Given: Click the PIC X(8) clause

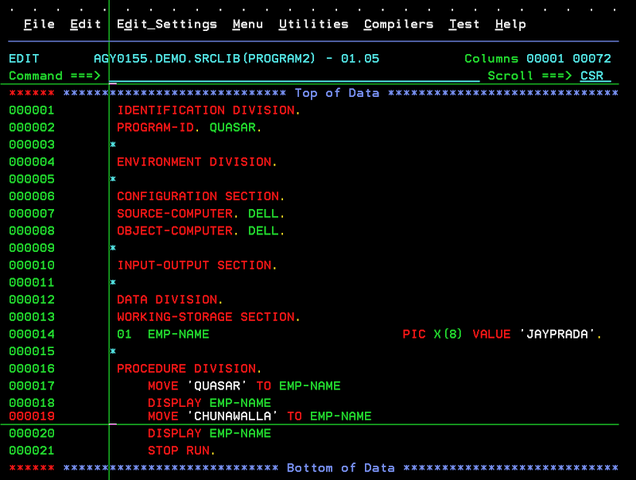Looking at the screenshot, I should [432, 334].
